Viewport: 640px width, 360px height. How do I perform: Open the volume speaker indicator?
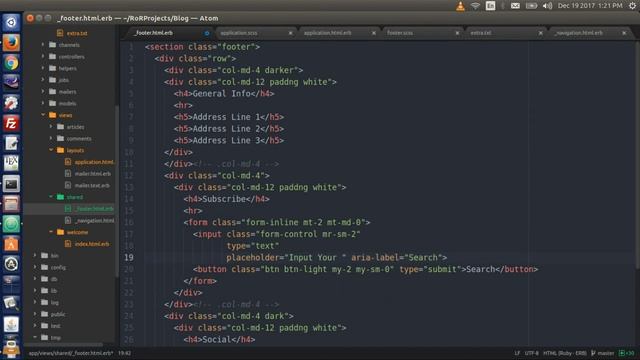click(547, 6)
